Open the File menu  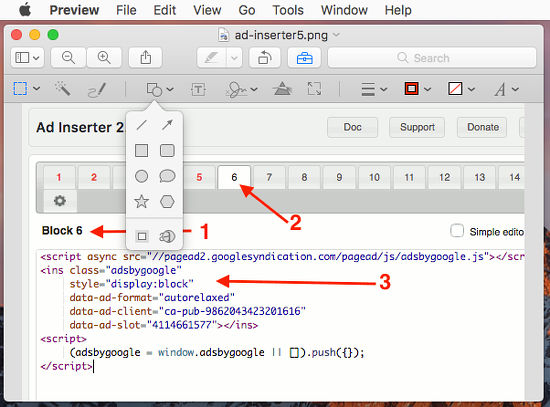(x=126, y=10)
